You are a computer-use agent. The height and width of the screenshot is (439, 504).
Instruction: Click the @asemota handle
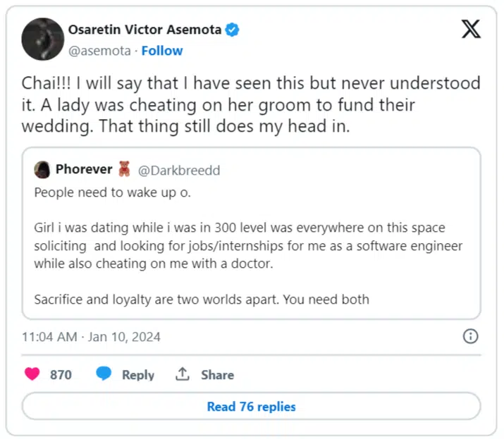(101, 51)
